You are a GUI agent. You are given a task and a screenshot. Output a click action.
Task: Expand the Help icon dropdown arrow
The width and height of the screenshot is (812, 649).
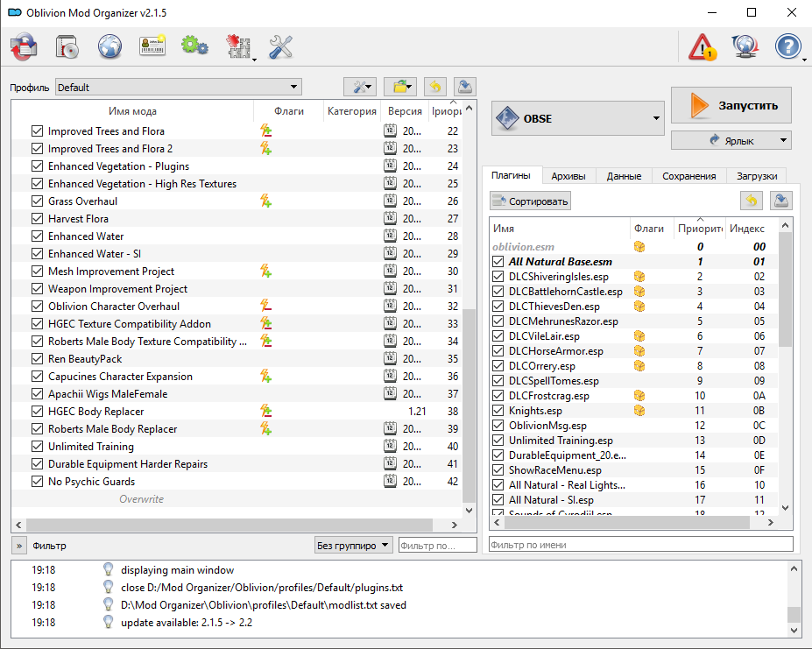coord(804,60)
